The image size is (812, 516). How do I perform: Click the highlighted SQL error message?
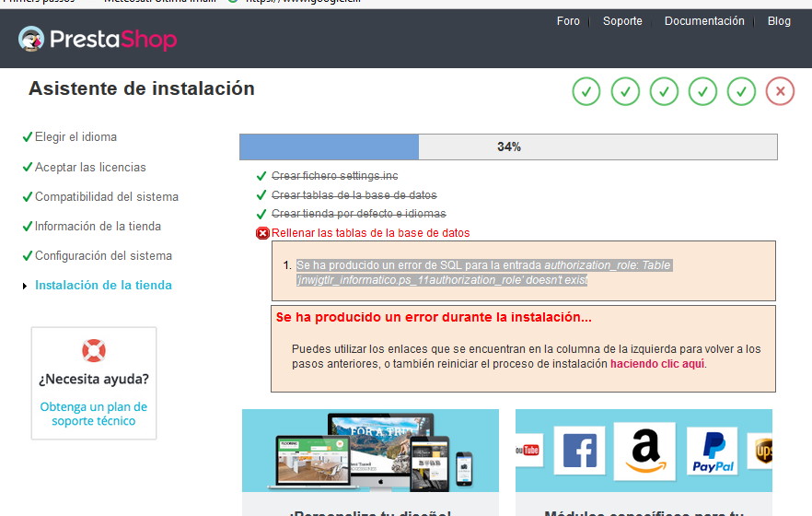483,273
